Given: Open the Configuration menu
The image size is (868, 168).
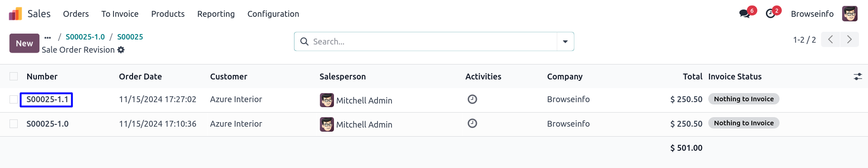Looking at the screenshot, I should point(273,14).
